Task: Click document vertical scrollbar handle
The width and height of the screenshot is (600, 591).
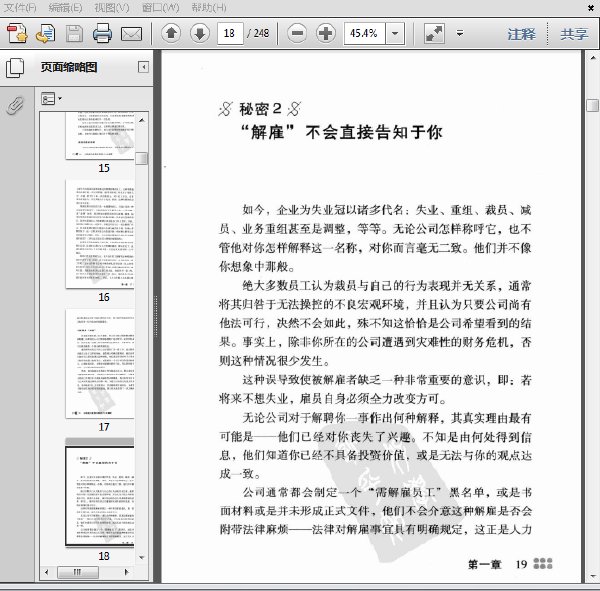Action: (593, 105)
